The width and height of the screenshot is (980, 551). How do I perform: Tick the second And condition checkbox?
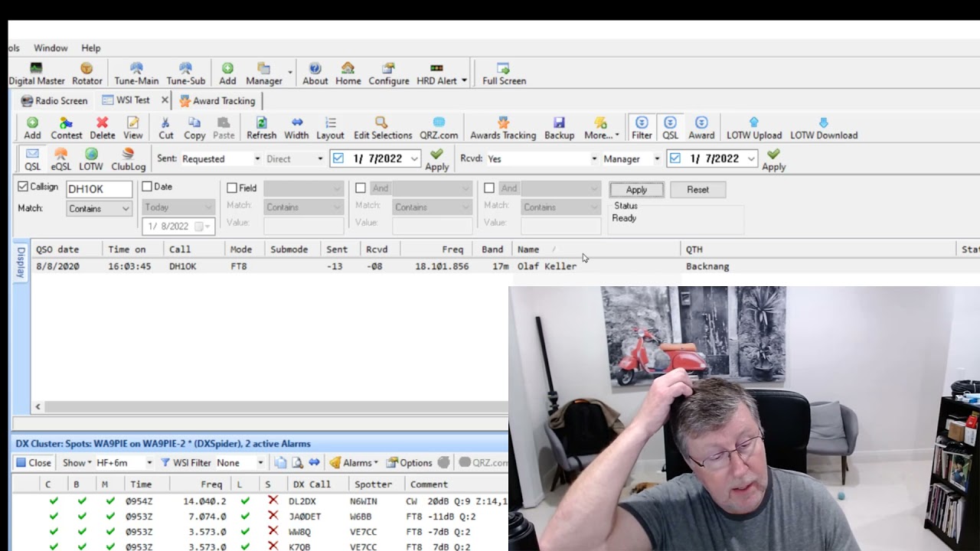[489, 188]
